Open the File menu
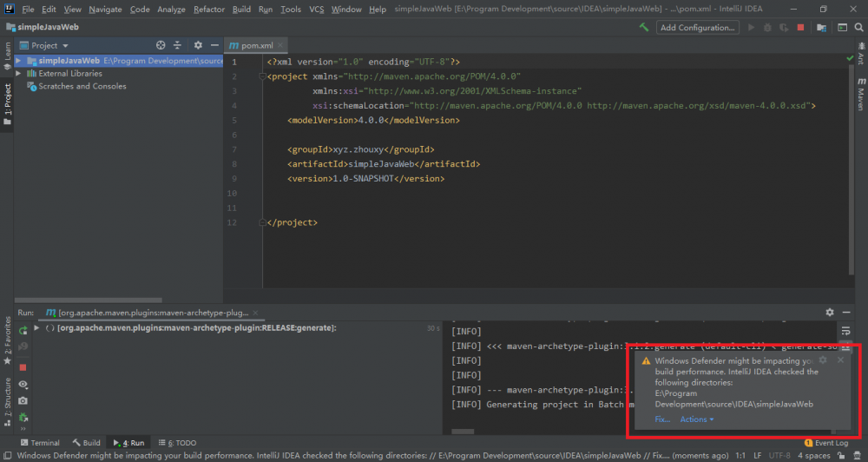Viewport: 868px width, 462px height. tap(28, 10)
